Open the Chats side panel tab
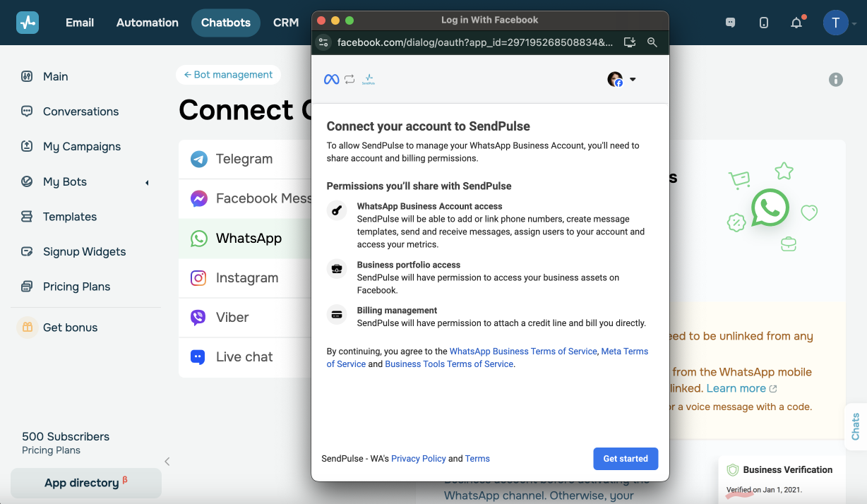The image size is (867, 504). (856, 426)
